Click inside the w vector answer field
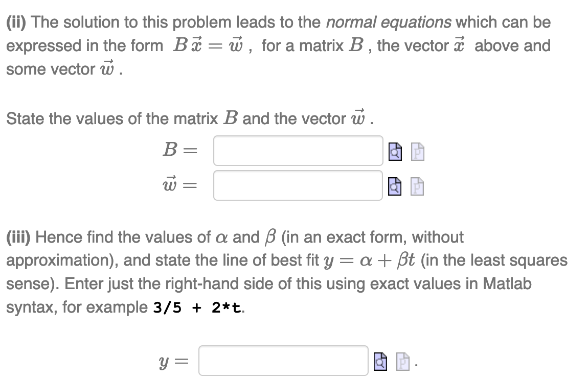 [298, 186]
